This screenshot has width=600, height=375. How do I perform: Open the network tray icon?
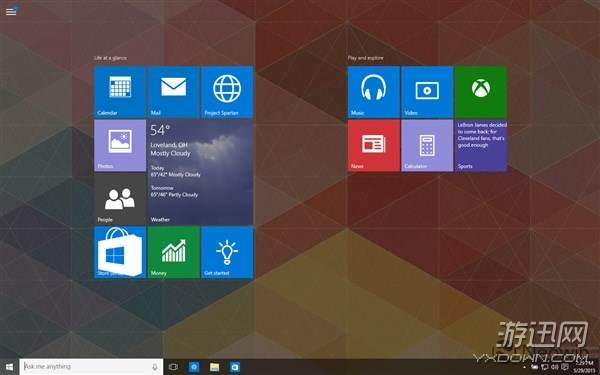(x=545, y=367)
